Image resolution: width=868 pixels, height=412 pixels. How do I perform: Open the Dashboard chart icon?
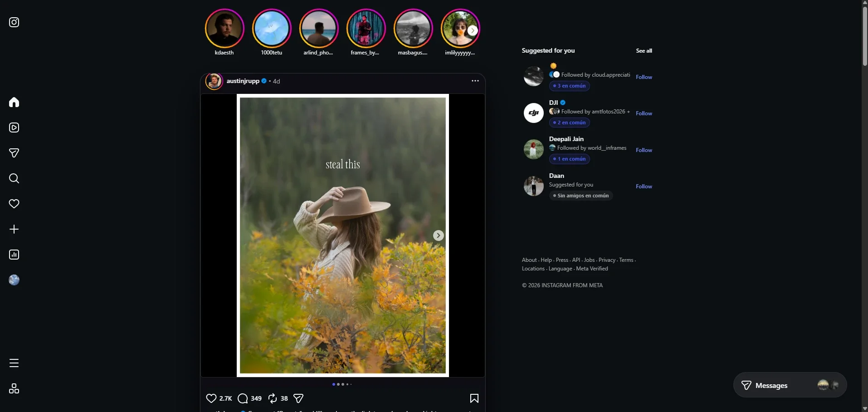tap(14, 255)
